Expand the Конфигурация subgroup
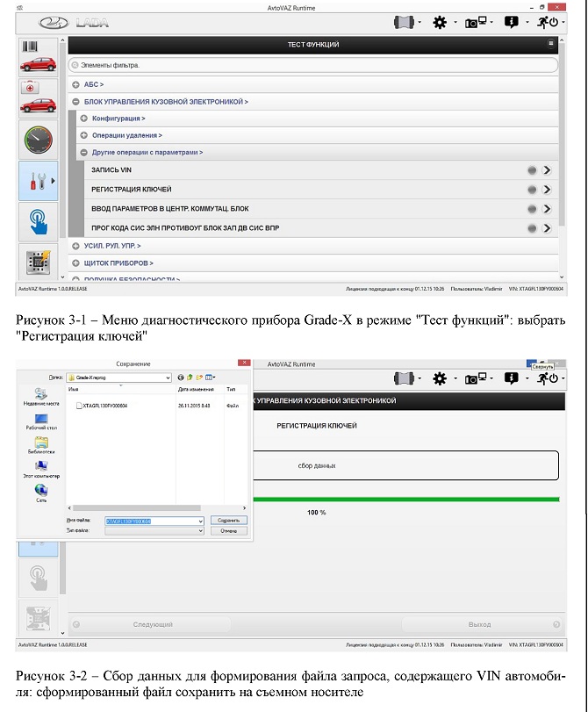 click(x=83, y=119)
